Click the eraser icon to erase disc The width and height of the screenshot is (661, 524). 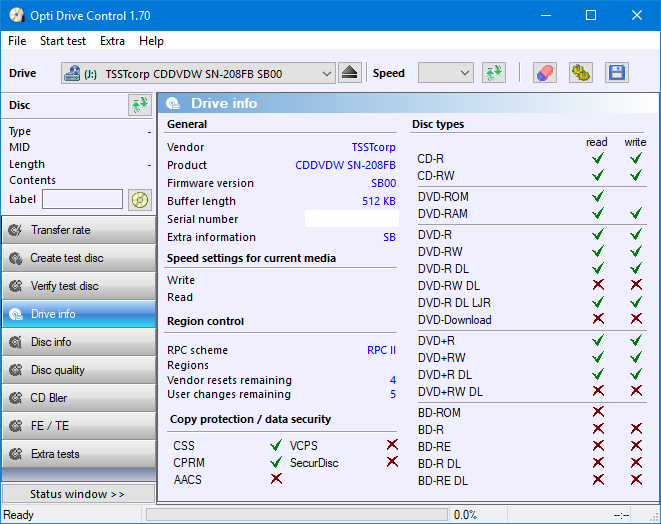coord(545,73)
